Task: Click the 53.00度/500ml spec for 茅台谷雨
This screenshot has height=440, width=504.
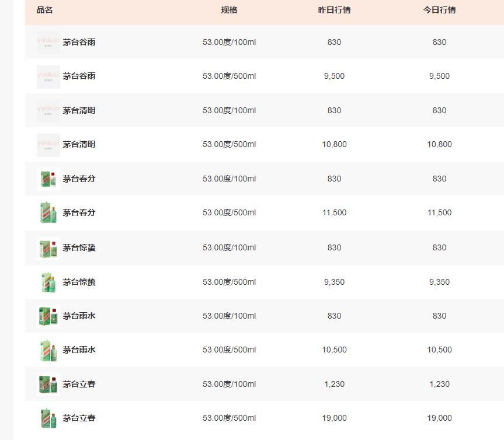Action: pos(229,76)
